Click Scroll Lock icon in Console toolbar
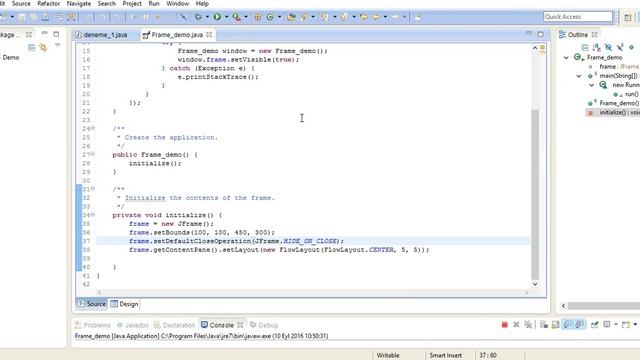 (556, 324)
